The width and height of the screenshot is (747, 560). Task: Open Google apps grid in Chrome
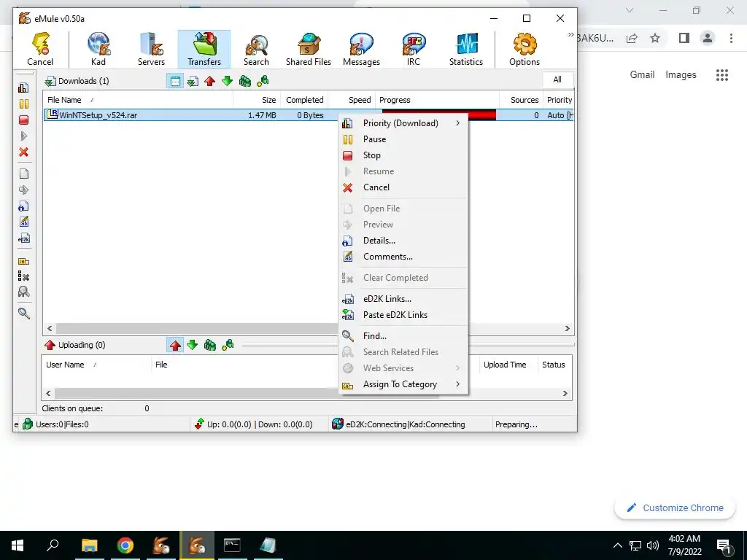tap(722, 75)
